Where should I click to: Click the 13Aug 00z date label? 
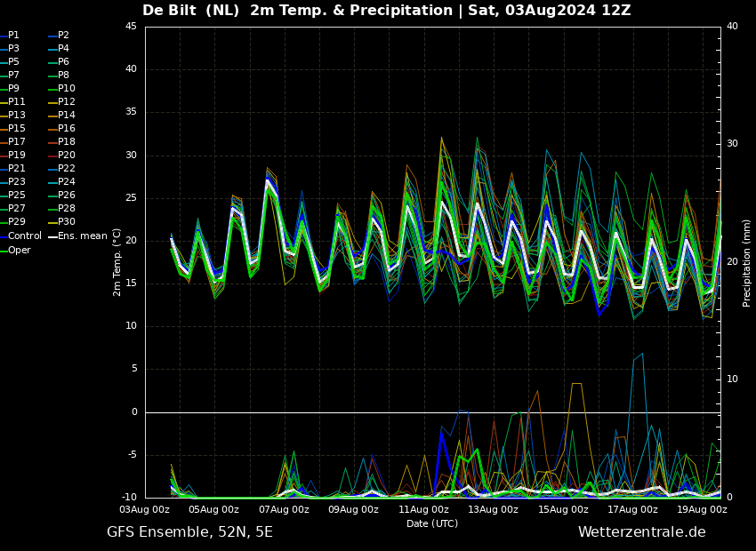pyautogui.click(x=494, y=509)
